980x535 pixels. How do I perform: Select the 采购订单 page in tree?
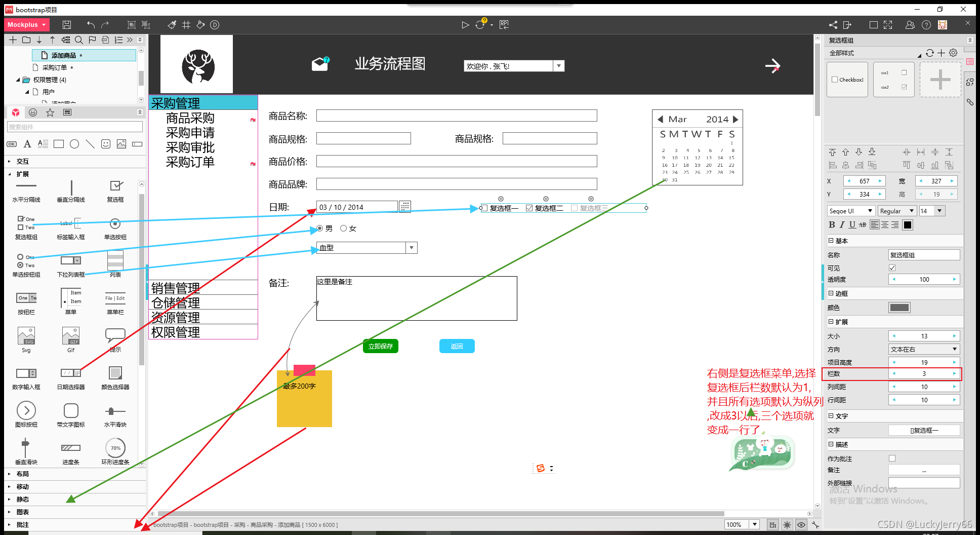point(55,67)
